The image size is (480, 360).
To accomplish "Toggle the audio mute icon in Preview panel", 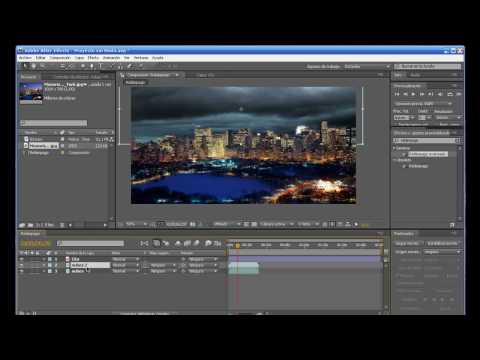I will [440, 94].
